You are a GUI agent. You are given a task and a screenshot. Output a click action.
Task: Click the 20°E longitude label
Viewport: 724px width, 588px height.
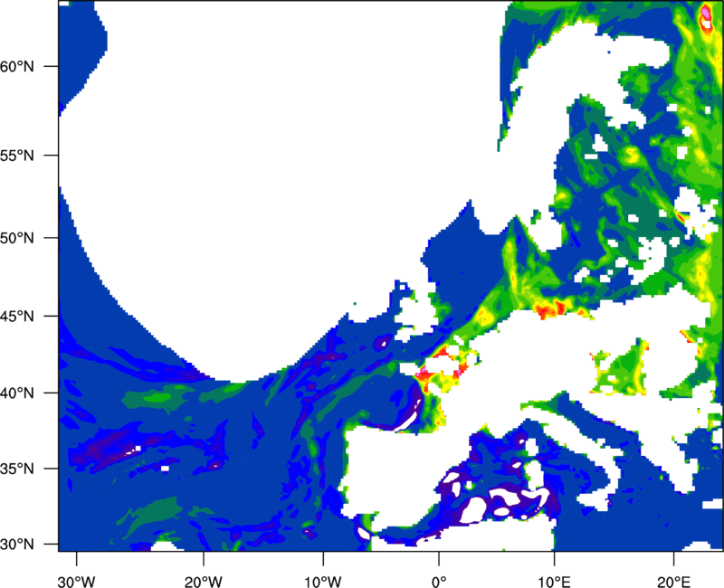point(673,582)
